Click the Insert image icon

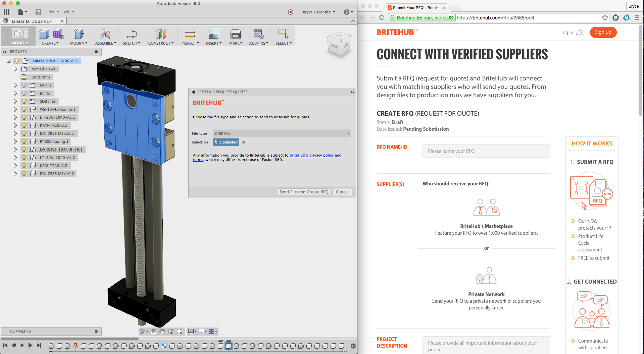(214, 34)
